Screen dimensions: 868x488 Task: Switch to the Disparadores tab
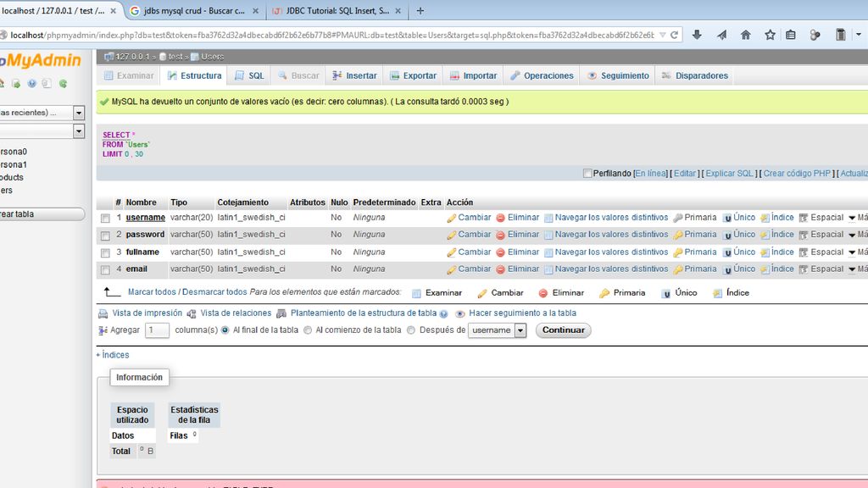pyautogui.click(x=695, y=75)
